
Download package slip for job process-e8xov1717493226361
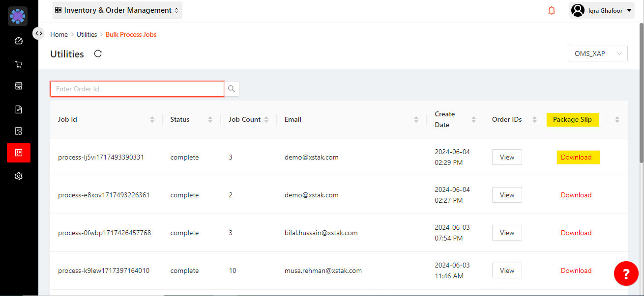576,195
